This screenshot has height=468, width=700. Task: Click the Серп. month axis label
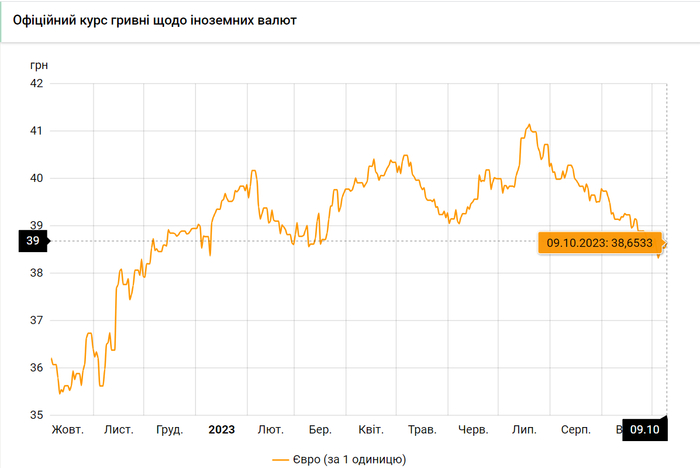575,429
